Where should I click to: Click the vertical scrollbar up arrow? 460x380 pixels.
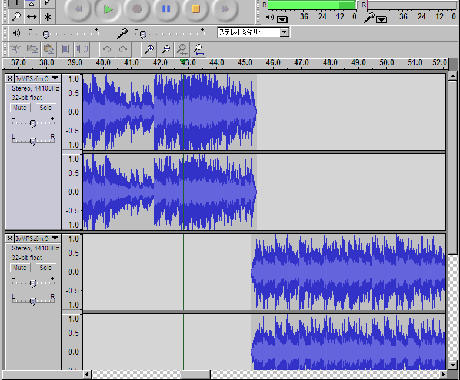coord(452,76)
